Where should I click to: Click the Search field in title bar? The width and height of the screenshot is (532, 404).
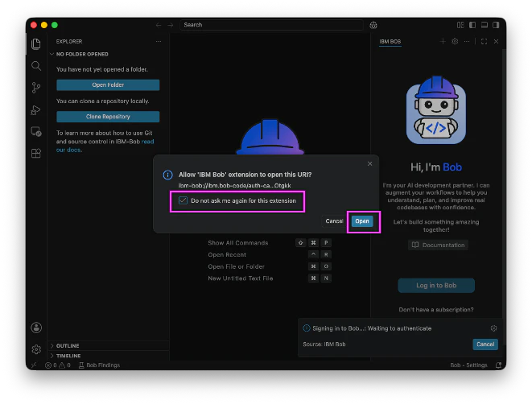[271, 25]
